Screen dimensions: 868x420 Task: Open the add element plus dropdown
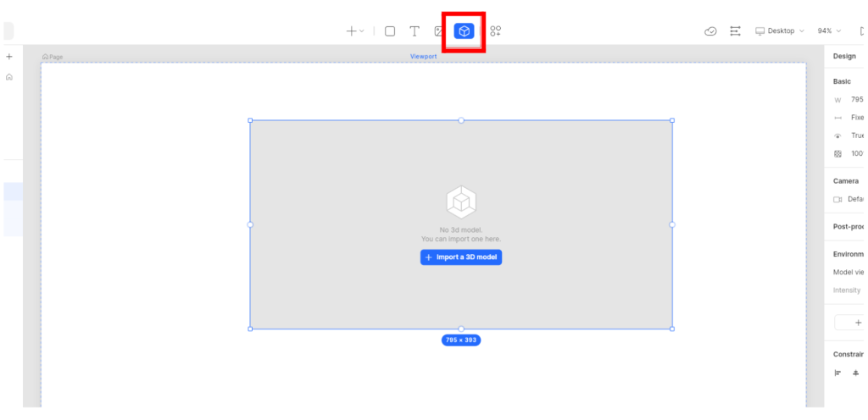click(354, 31)
